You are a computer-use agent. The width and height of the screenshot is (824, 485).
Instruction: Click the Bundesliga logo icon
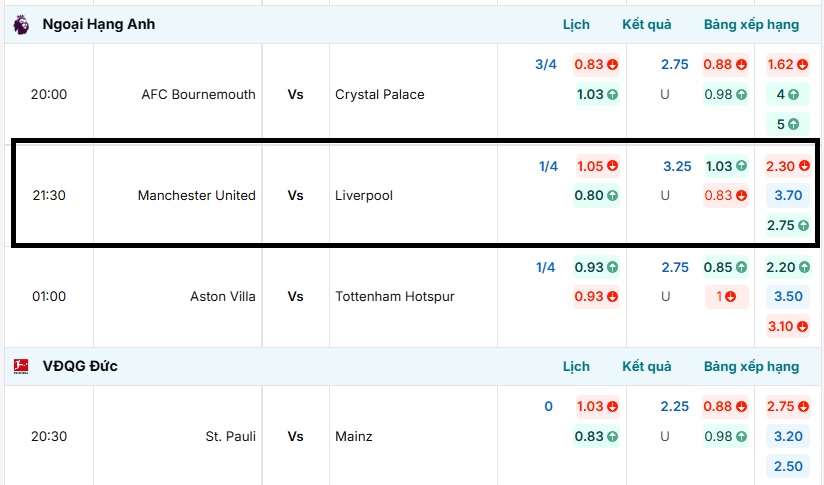tap(21, 366)
